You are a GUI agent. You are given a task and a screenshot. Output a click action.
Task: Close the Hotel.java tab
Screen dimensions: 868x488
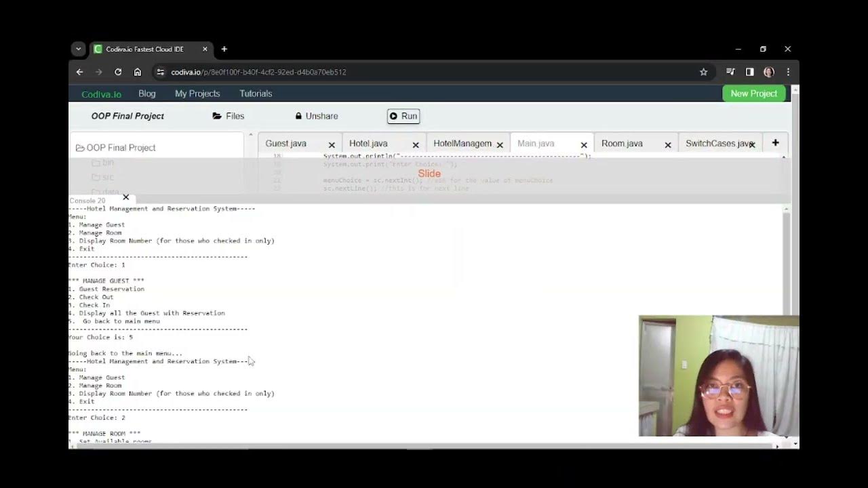tap(416, 145)
